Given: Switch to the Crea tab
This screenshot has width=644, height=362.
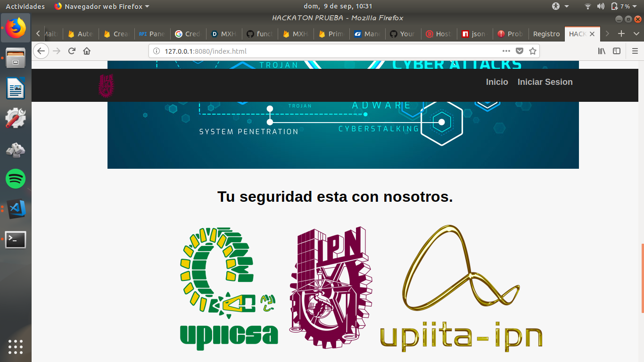Looking at the screenshot, I should (116, 34).
